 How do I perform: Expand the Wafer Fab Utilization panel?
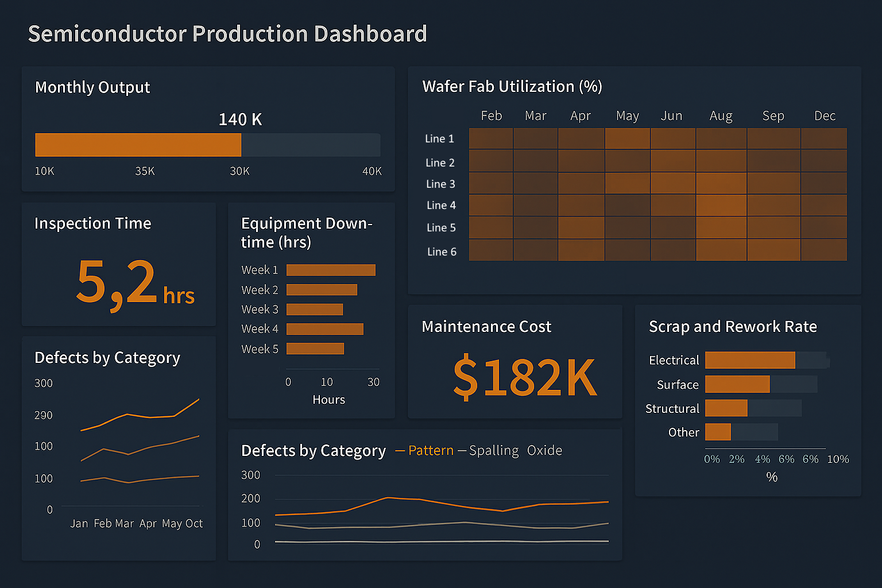(512, 86)
